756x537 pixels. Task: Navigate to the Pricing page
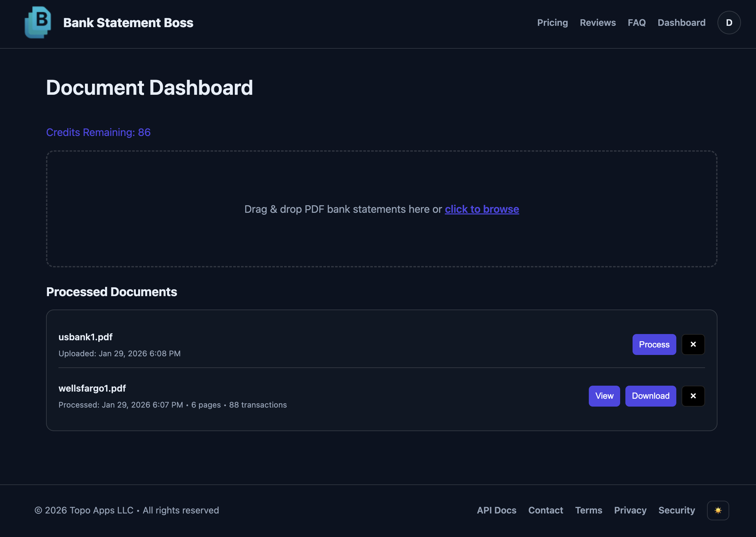coord(552,23)
